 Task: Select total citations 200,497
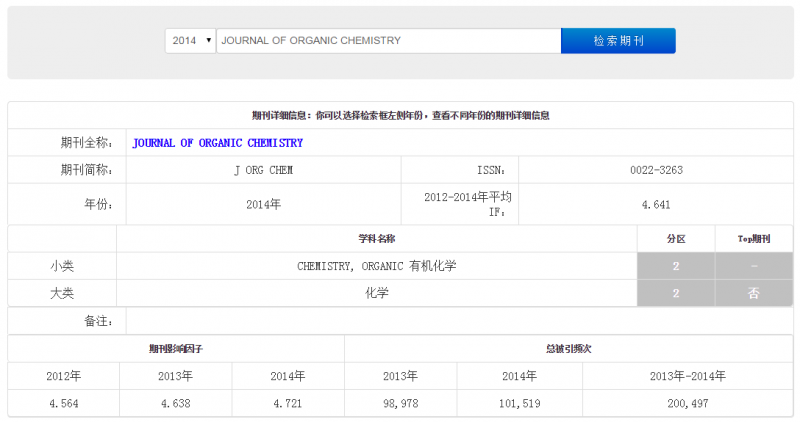coord(688,404)
